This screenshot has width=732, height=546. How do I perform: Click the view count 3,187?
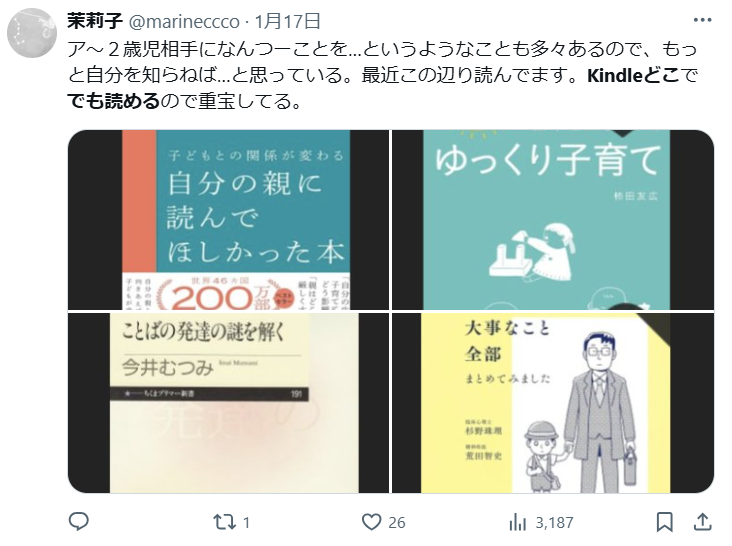[x=554, y=523]
